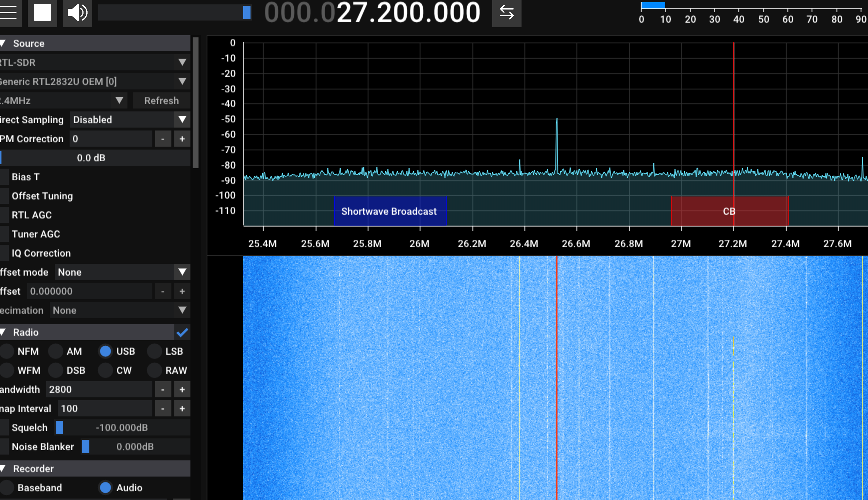The height and width of the screenshot is (500, 868).
Task: Click the frequency display 27.200.000
Action: [372, 13]
